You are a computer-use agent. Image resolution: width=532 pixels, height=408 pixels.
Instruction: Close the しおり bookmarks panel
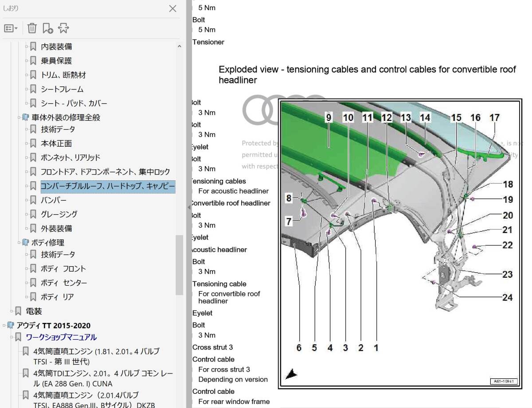[x=173, y=8]
